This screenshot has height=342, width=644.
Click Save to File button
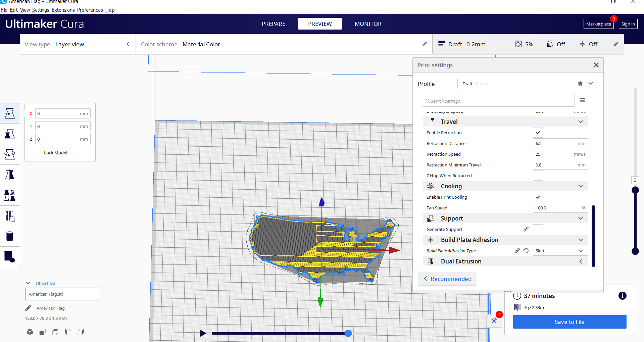pos(569,322)
